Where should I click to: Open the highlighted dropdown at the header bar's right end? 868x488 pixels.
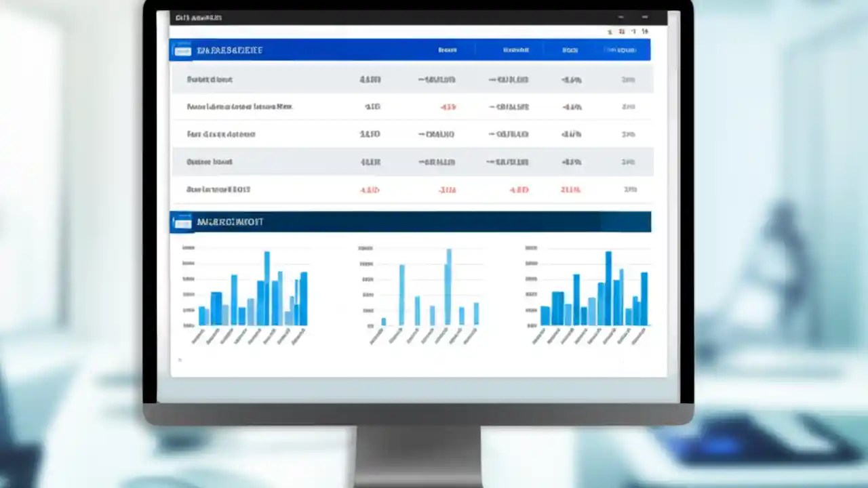click(619, 49)
